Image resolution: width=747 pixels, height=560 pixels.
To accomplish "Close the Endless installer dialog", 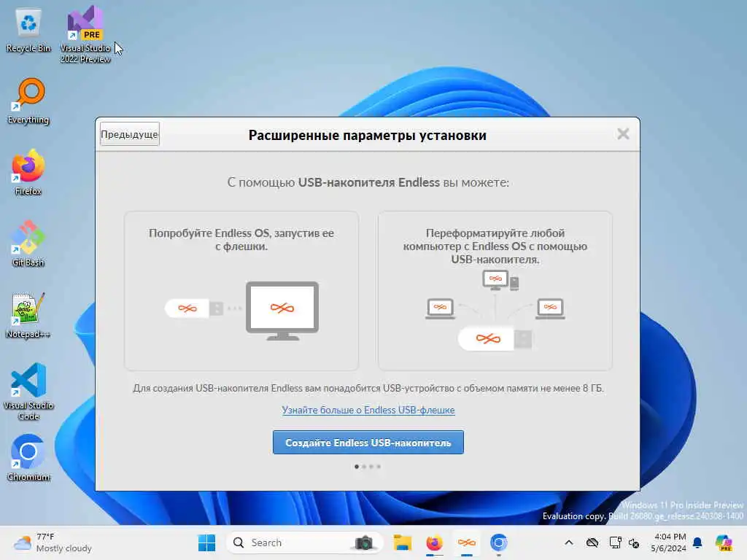I will [x=623, y=134].
